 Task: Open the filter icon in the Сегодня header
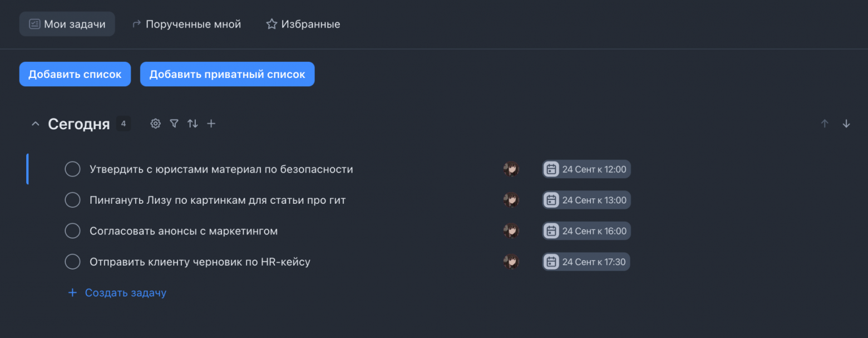pos(174,124)
